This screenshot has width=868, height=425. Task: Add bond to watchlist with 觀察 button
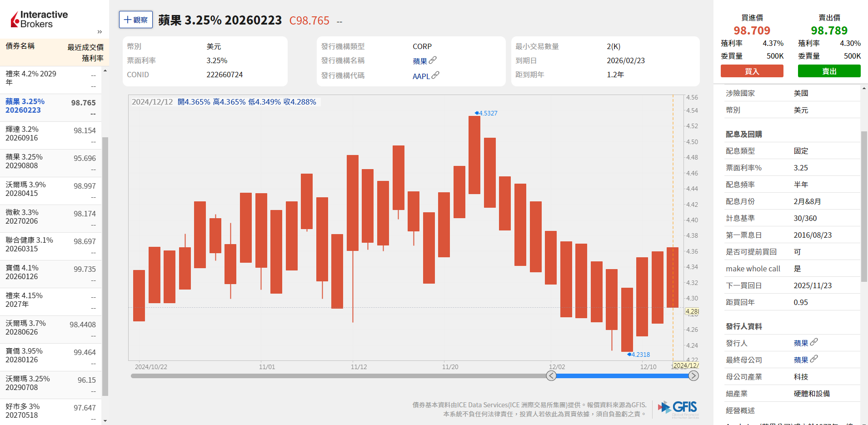point(136,20)
